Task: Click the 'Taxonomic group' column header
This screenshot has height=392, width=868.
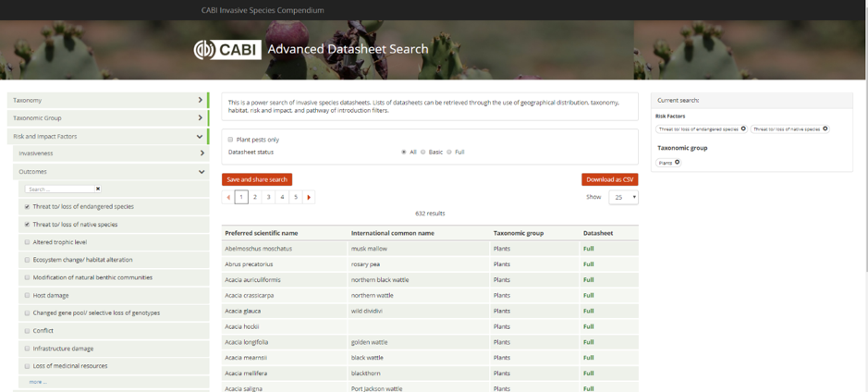Action: click(x=519, y=233)
